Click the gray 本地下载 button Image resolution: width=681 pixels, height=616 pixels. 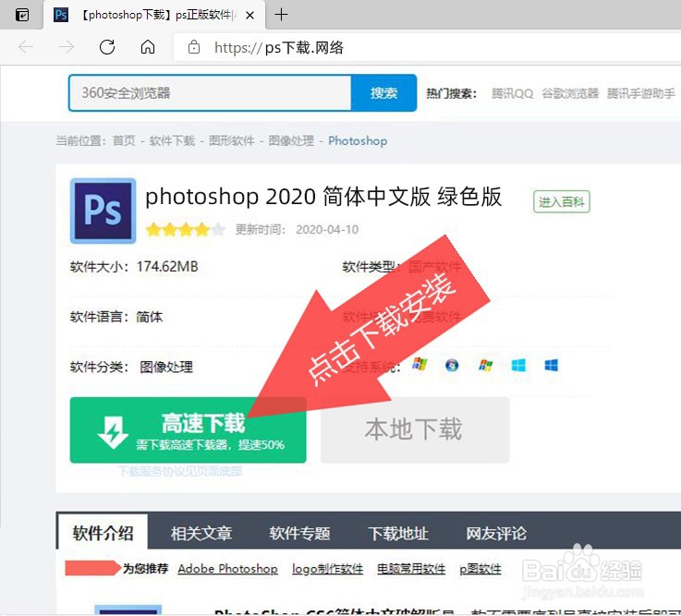pos(415,429)
